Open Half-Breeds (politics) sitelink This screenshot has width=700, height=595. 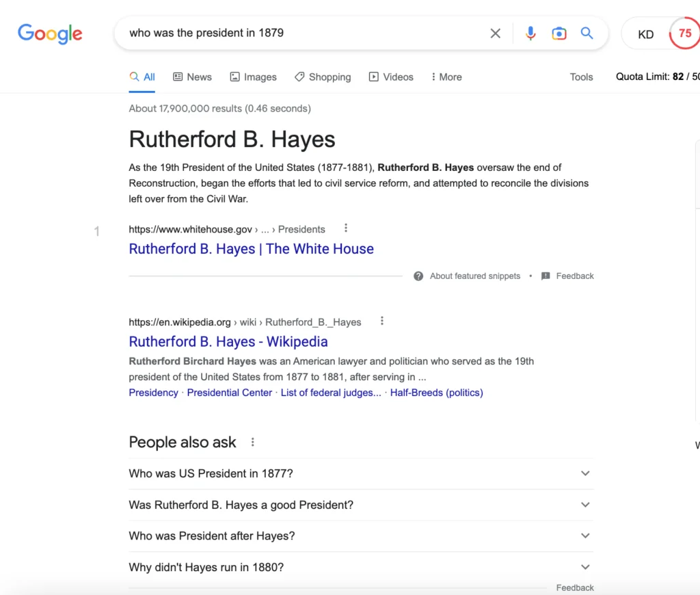(x=437, y=393)
